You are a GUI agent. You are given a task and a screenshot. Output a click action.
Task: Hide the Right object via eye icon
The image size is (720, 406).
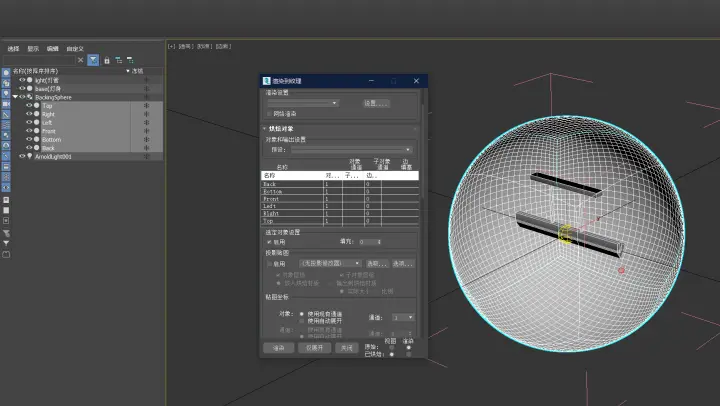(x=29, y=114)
